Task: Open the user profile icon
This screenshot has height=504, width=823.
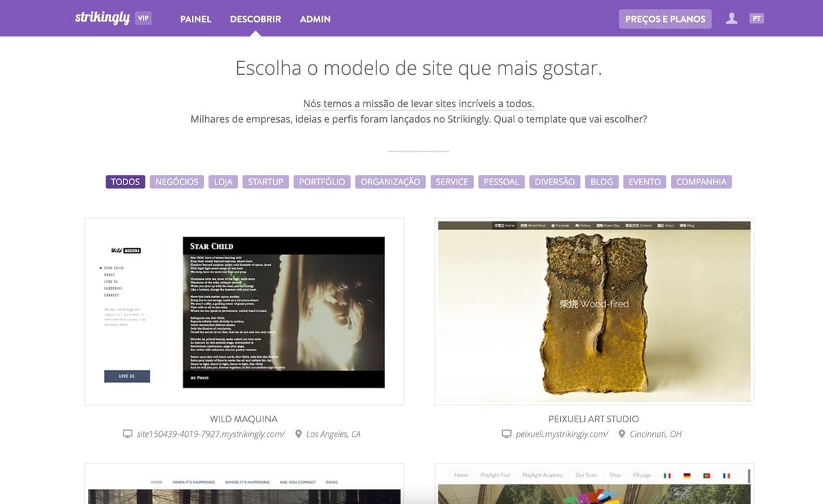Action: click(x=731, y=19)
